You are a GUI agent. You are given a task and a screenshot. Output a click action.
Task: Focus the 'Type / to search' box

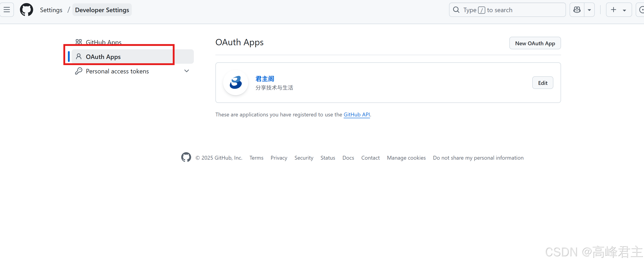coord(507,10)
